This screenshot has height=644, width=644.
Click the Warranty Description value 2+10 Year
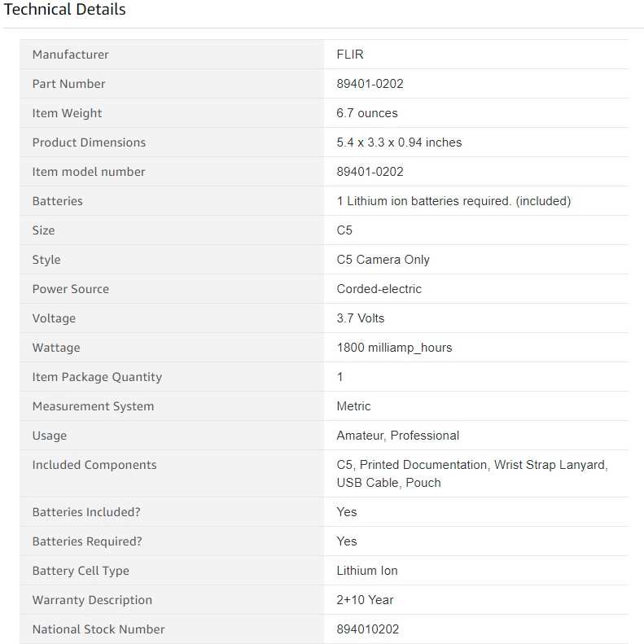(x=365, y=600)
